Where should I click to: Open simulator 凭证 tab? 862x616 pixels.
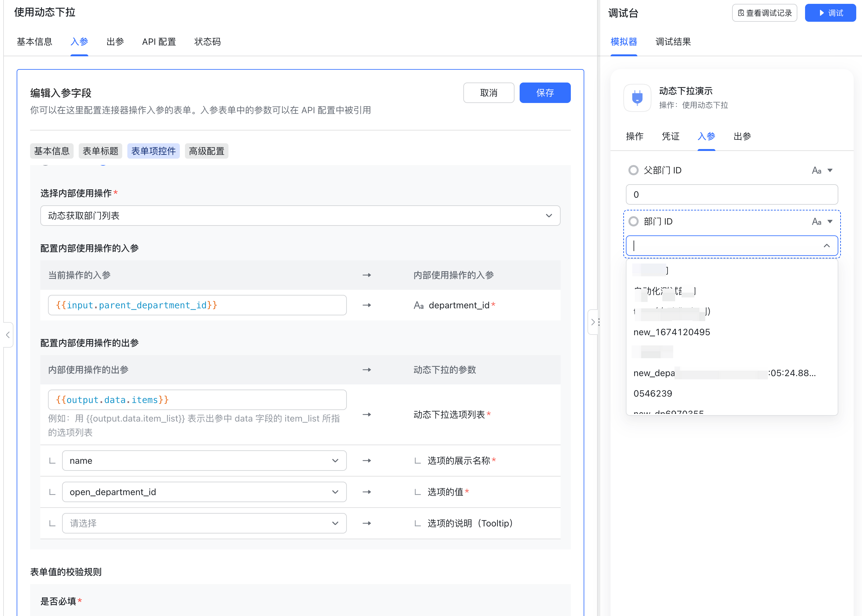coord(670,136)
